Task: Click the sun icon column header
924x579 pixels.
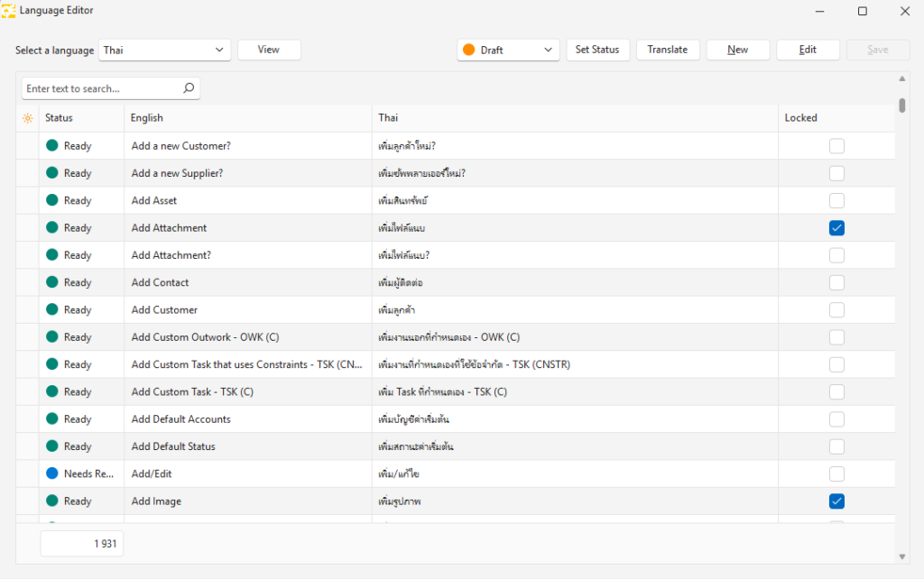Action: 28,118
